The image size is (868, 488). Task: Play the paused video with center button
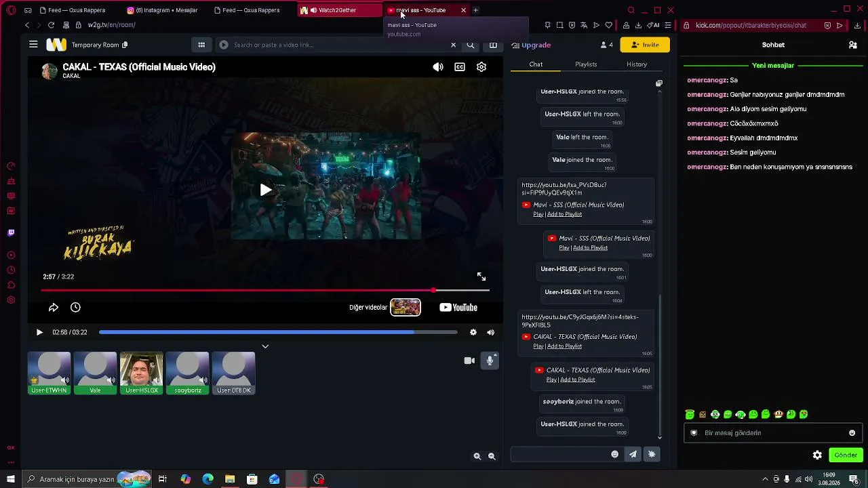[x=266, y=190]
